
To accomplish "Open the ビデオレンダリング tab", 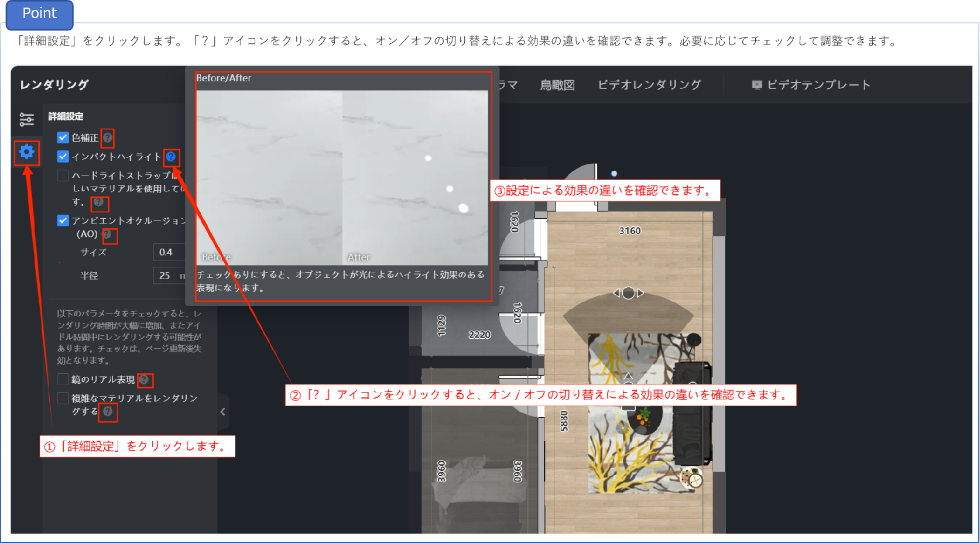I will tap(649, 85).
